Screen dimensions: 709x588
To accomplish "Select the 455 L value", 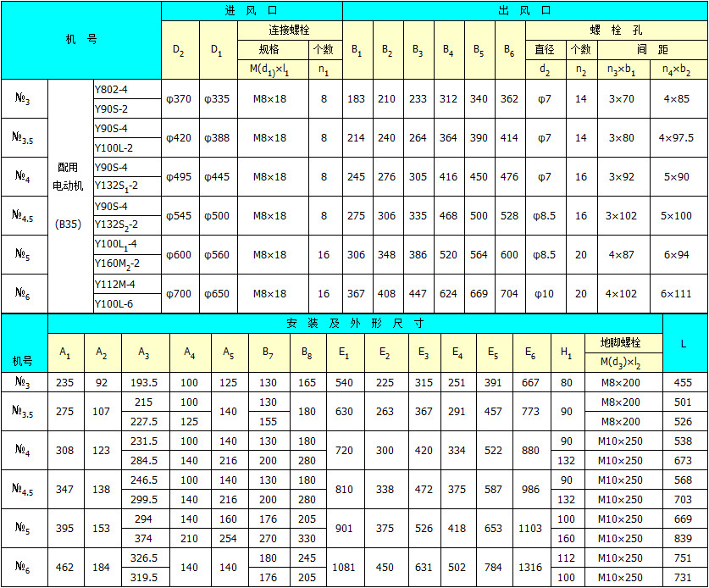I will (x=684, y=383).
